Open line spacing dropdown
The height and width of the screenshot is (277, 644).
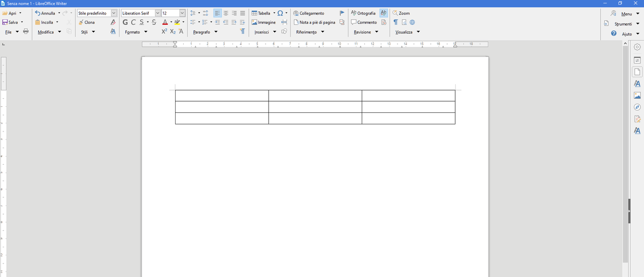(199, 13)
